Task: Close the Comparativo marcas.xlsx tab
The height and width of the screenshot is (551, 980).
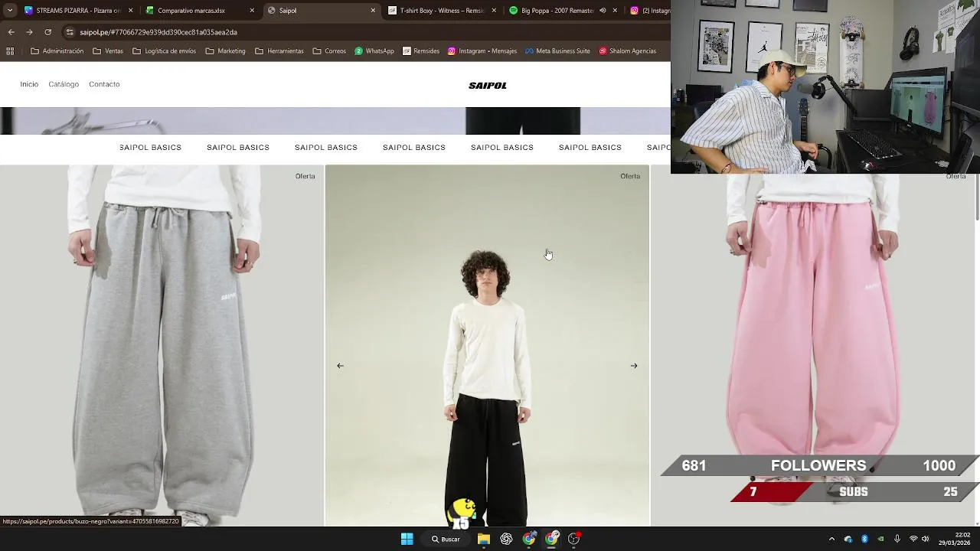Action: pos(252,11)
